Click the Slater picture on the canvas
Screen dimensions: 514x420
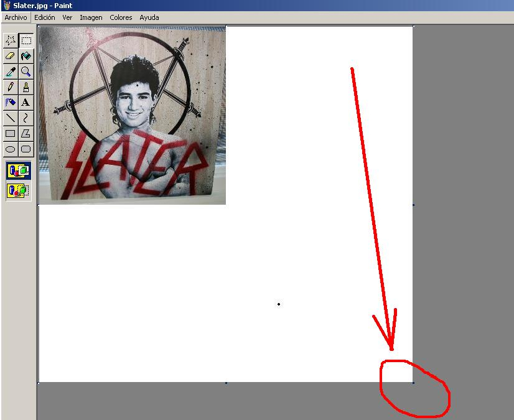[132, 115]
